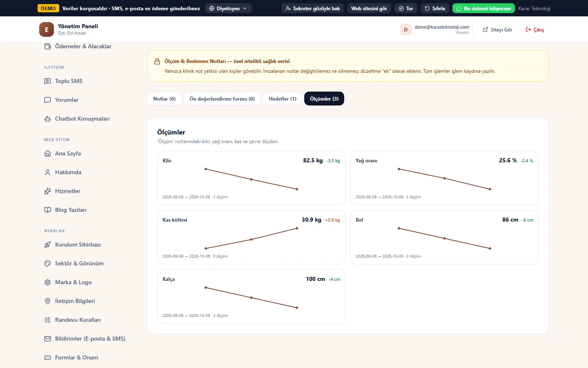Screen dimensions: 588x368
Task: Switch to Ön değerlendirme formu (0) tab
Action: click(x=222, y=99)
